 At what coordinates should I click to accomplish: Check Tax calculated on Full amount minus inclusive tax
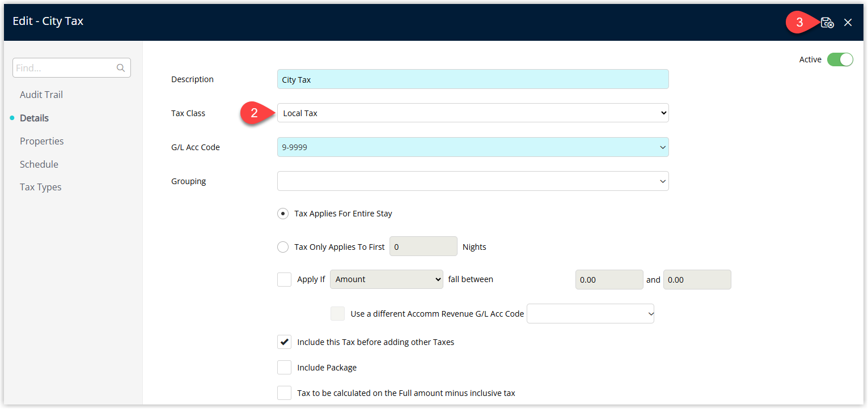click(284, 393)
